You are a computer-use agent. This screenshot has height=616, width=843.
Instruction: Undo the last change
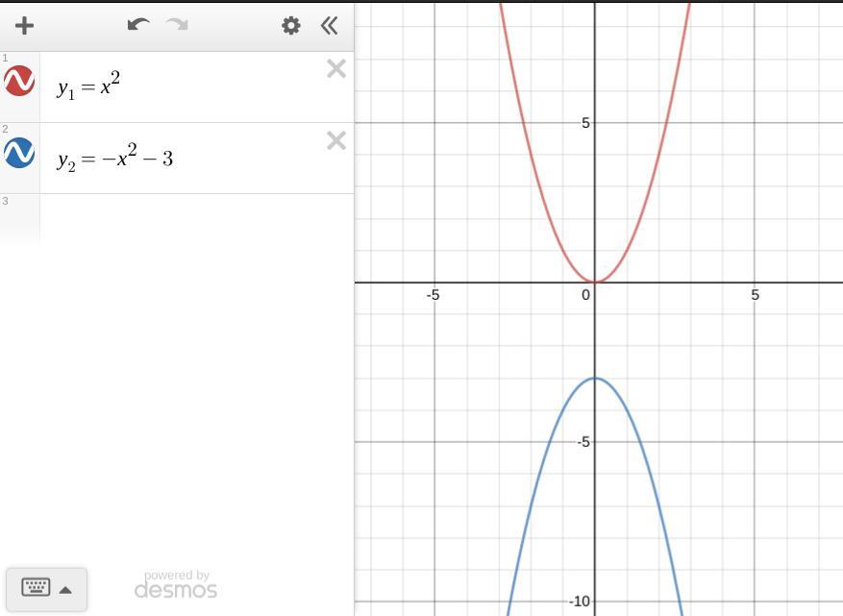[138, 25]
